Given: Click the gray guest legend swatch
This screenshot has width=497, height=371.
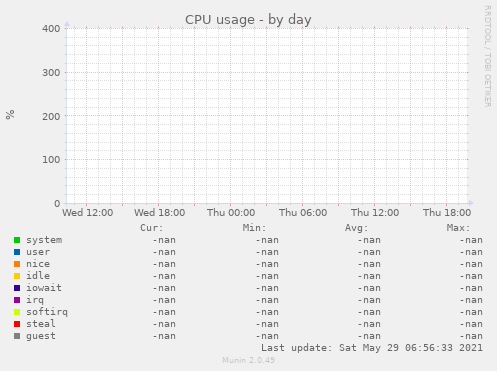Looking at the screenshot, I should (17, 336).
